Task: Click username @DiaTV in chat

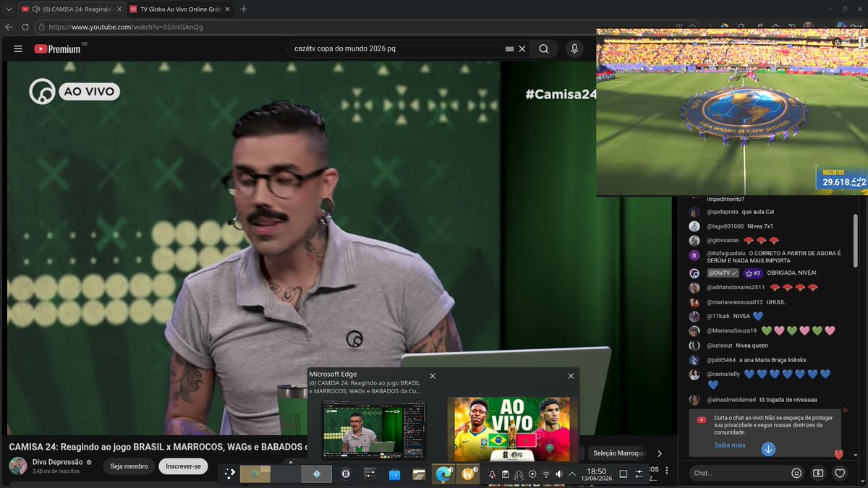Action: tap(723, 273)
